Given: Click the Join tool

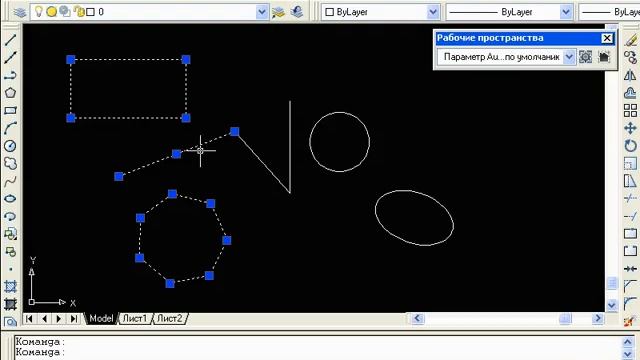Looking at the screenshot, I should point(630,269).
